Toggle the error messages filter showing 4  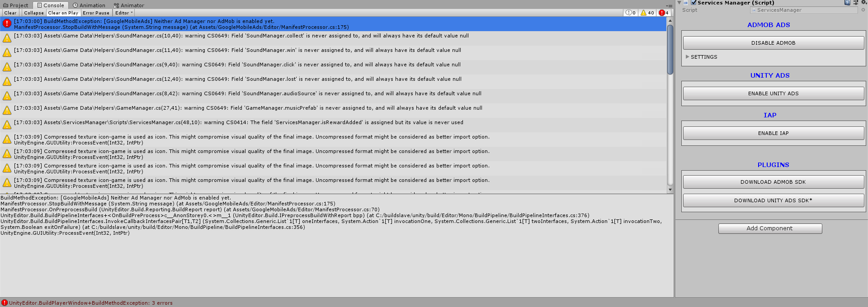coord(664,13)
